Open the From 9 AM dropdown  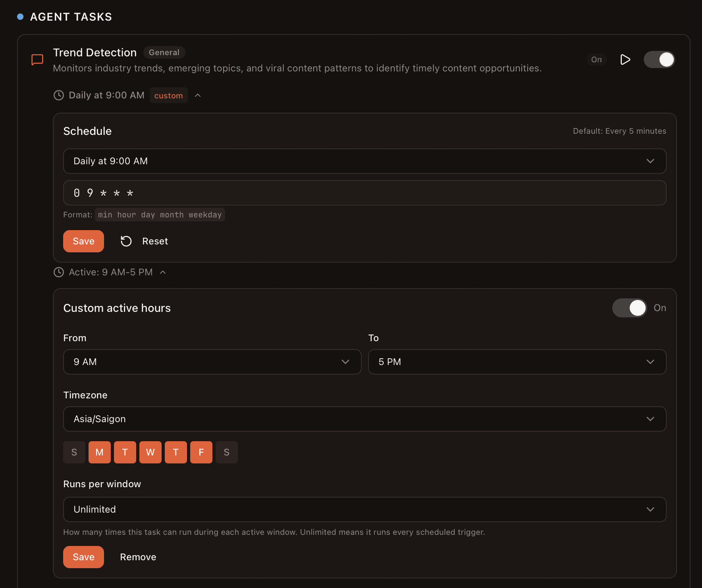[212, 362]
